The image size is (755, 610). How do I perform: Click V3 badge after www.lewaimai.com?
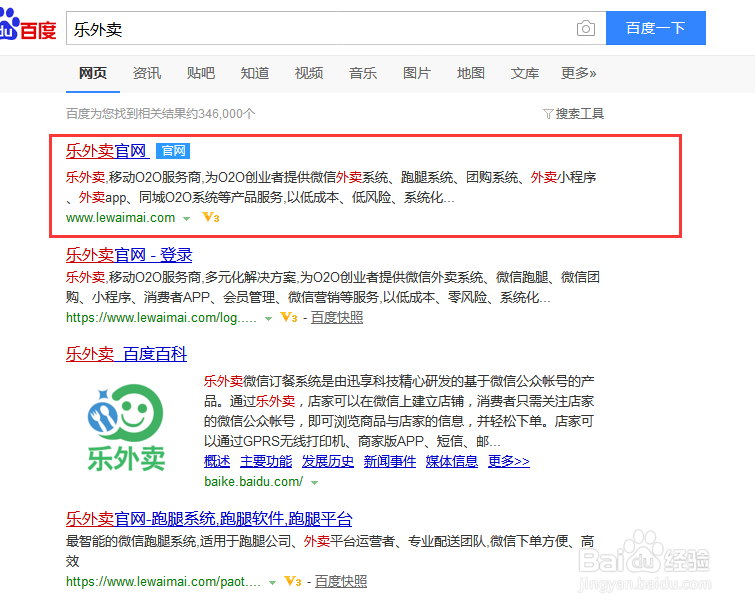coord(211,218)
